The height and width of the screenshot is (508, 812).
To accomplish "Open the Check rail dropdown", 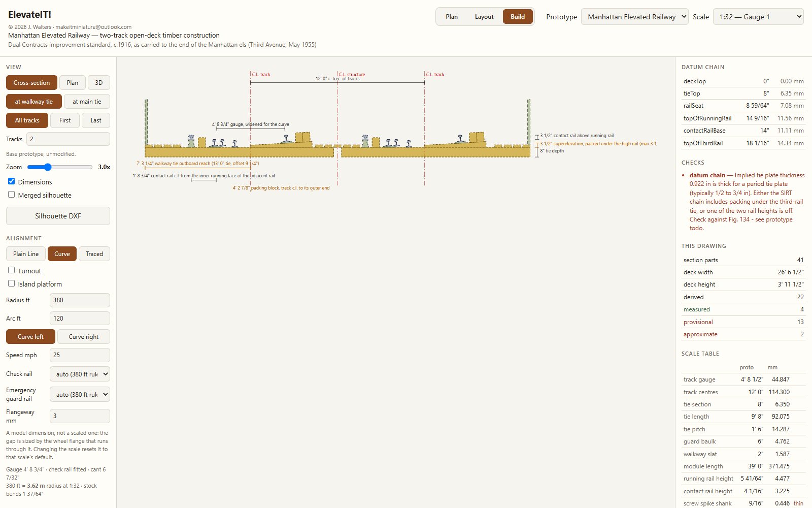I will 80,374.
